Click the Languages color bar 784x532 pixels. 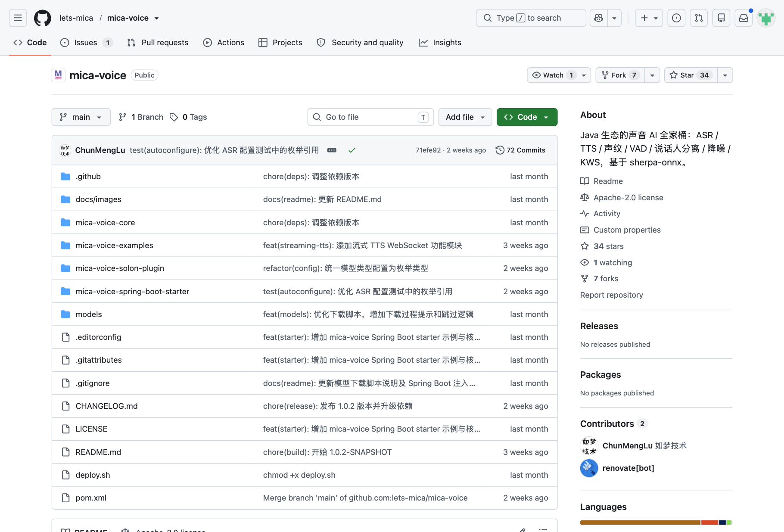point(656,523)
